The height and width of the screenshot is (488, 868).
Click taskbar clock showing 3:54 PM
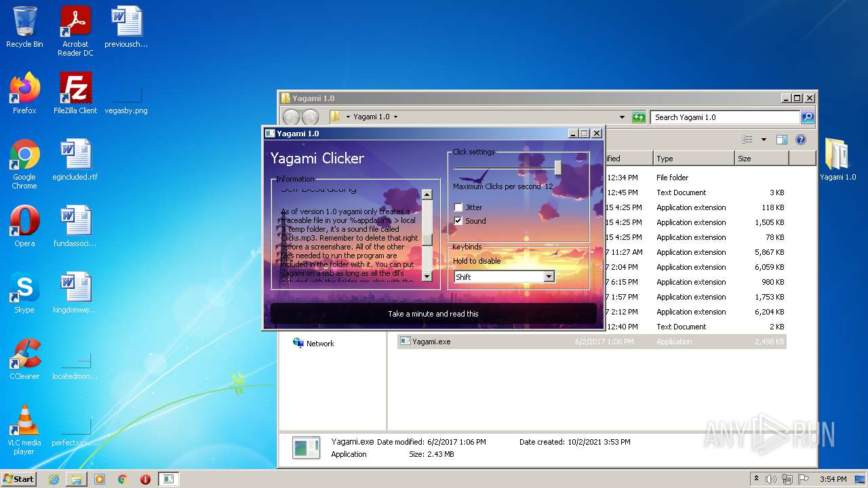coord(833,479)
